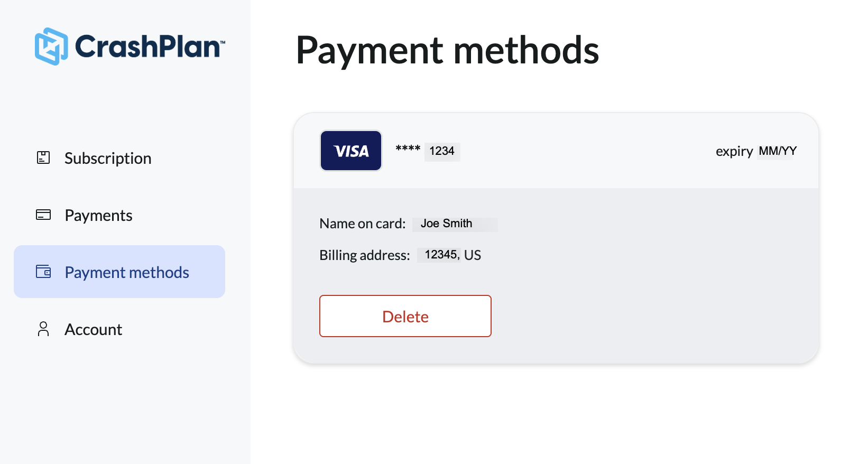Click the CrashPlan logo

pos(50,47)
